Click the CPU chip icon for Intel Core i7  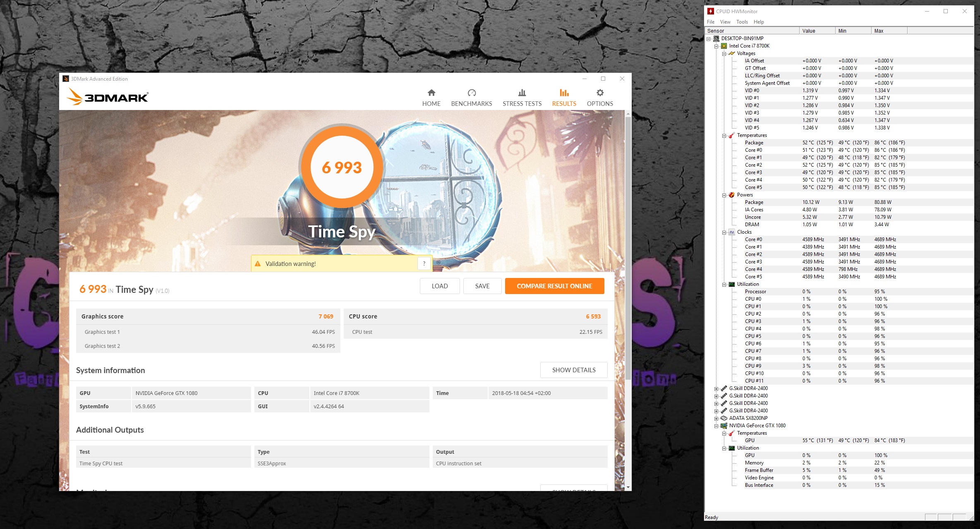724,46
